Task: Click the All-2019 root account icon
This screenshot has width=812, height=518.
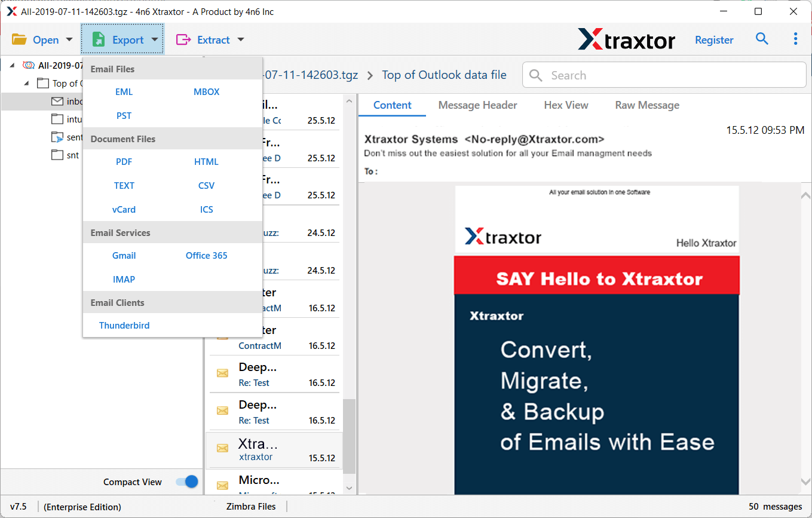Action: [x=29, y=65]
